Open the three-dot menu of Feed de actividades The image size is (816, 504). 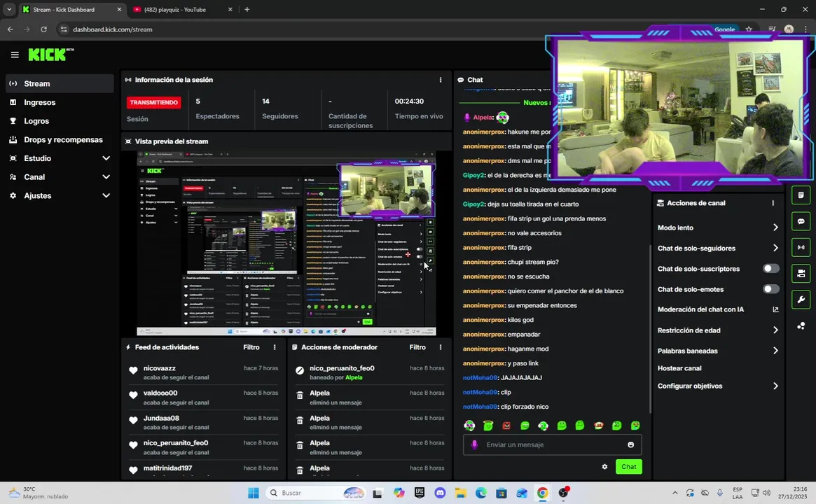point(275,347)
